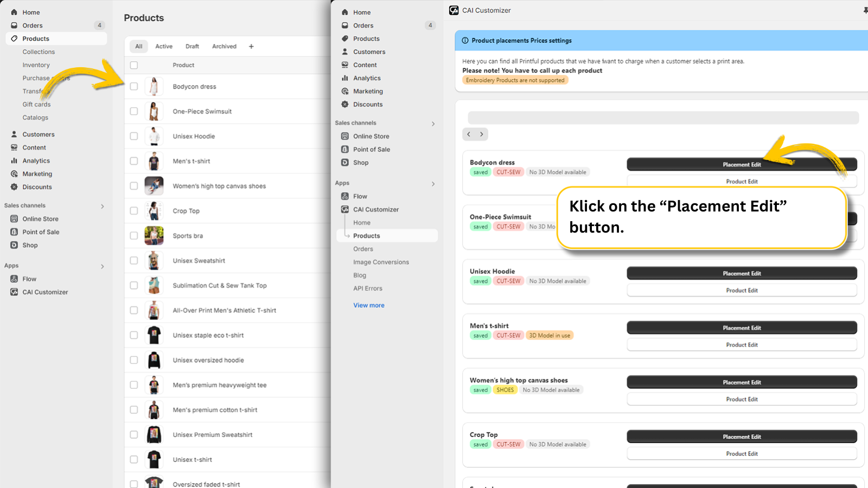Click Placement Edit for Men's t-shirt

(742, 328)
